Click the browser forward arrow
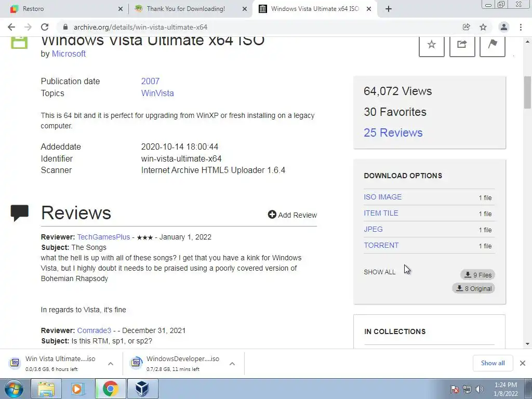Image resolution: width=532 pixels, height=399 pixels. [x=28, y=27]
